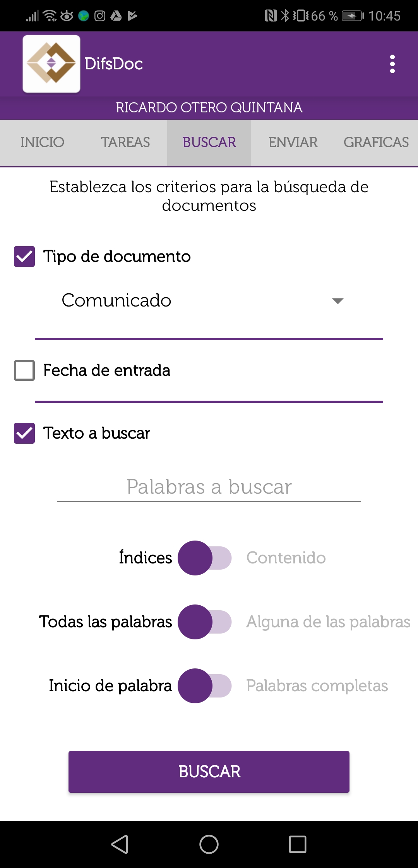Tap the purple BUSCAR button
418x868 pixels.
(x=209, y=772)
